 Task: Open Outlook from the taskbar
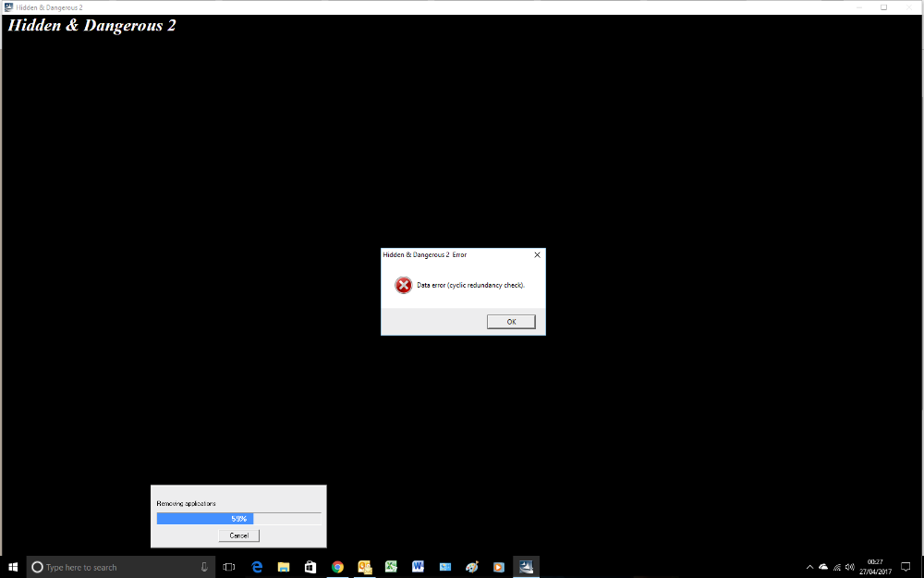[x=364, y=567]
